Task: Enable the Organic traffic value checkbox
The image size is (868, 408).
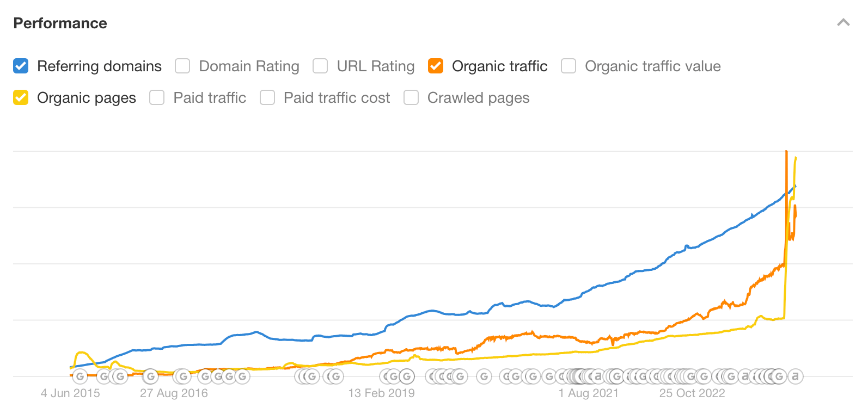Action: point(569,66)
